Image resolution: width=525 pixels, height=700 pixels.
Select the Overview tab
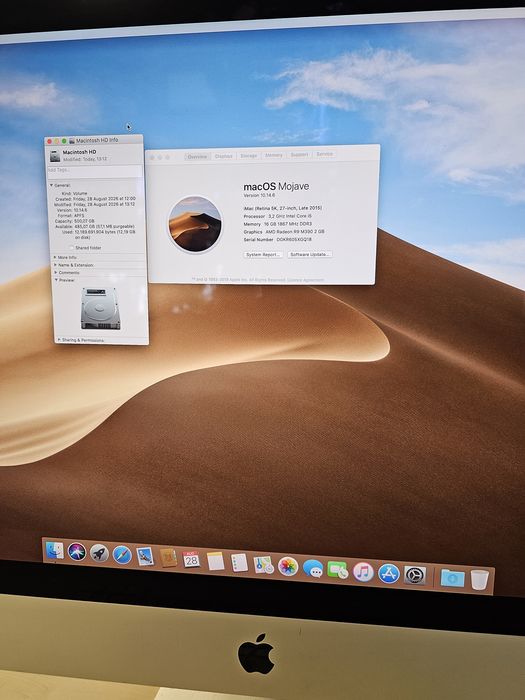(197, 157)
